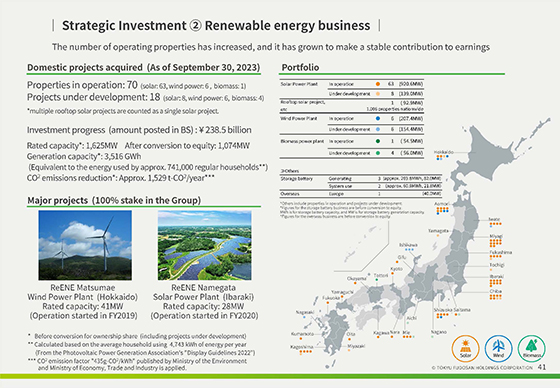This screenshot has height=388, width=560.
Task: Click the dark green dot for Biomass in operation
Action: coord(378,141)
